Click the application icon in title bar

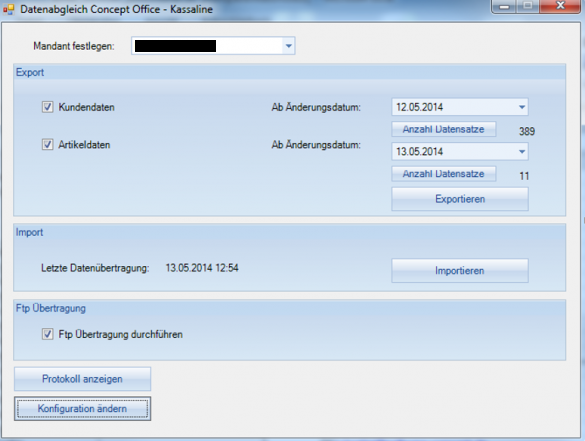(x=8, y=9)
